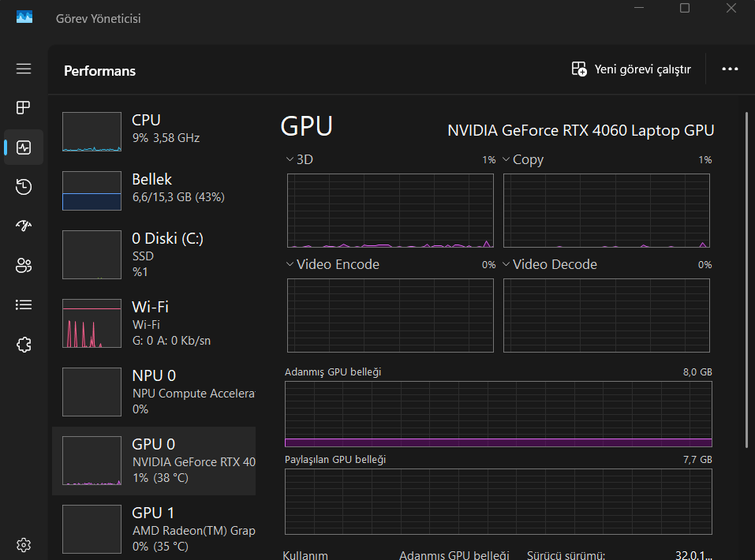Screen dimensions: 755x560
Task: Open the Startup apps page icon
Action: pos(24,226)
